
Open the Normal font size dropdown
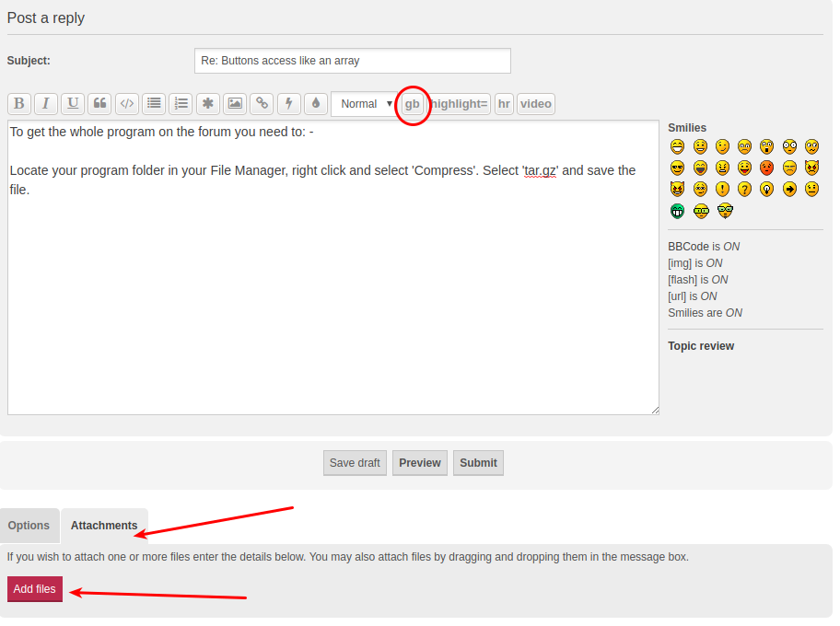366,104
